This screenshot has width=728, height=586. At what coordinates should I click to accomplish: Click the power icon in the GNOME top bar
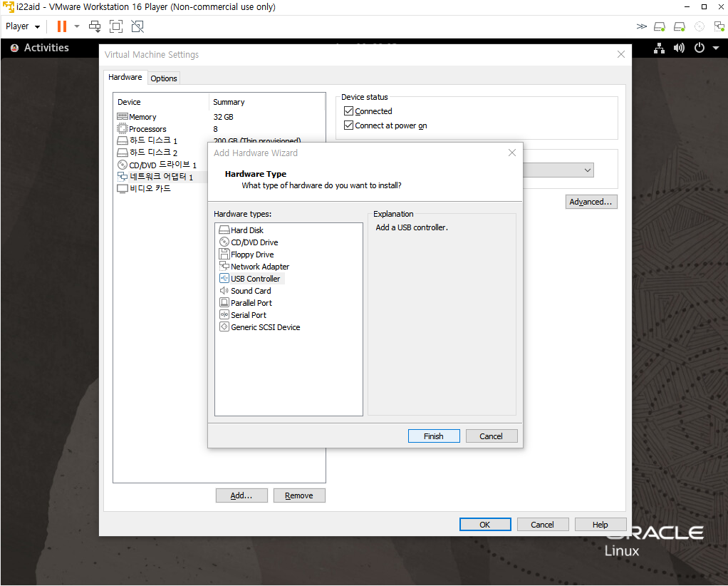point(700,48)
